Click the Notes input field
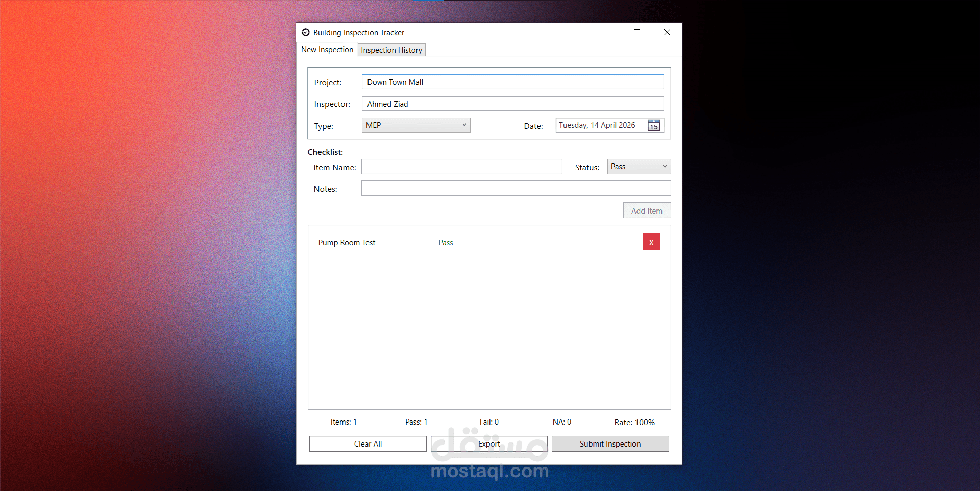 516,188
